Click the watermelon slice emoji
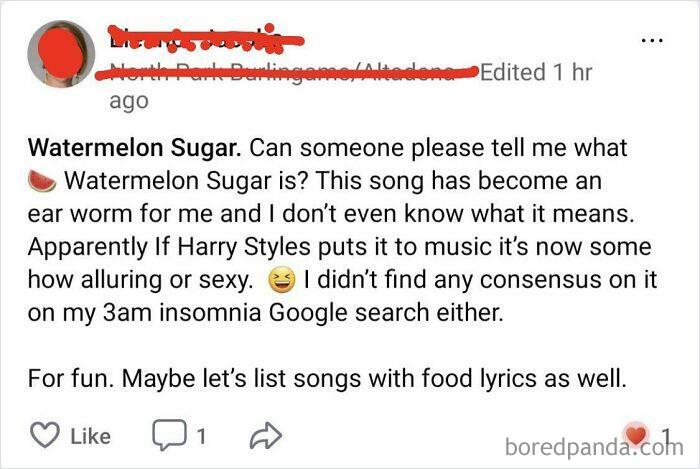The image size is (700, 469). pyautogui.click(x=42, y=181)
